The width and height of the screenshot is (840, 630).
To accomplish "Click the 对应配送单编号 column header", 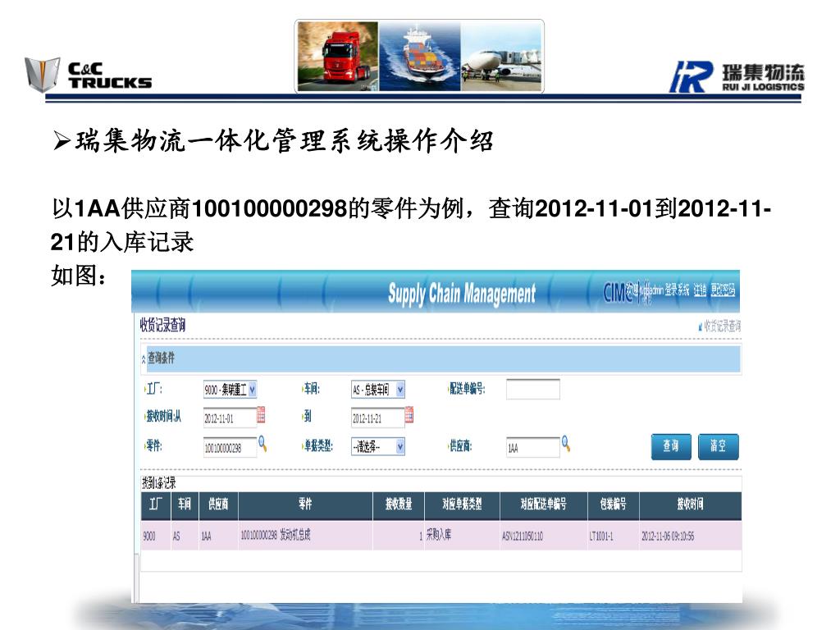I will pos(544,505).
